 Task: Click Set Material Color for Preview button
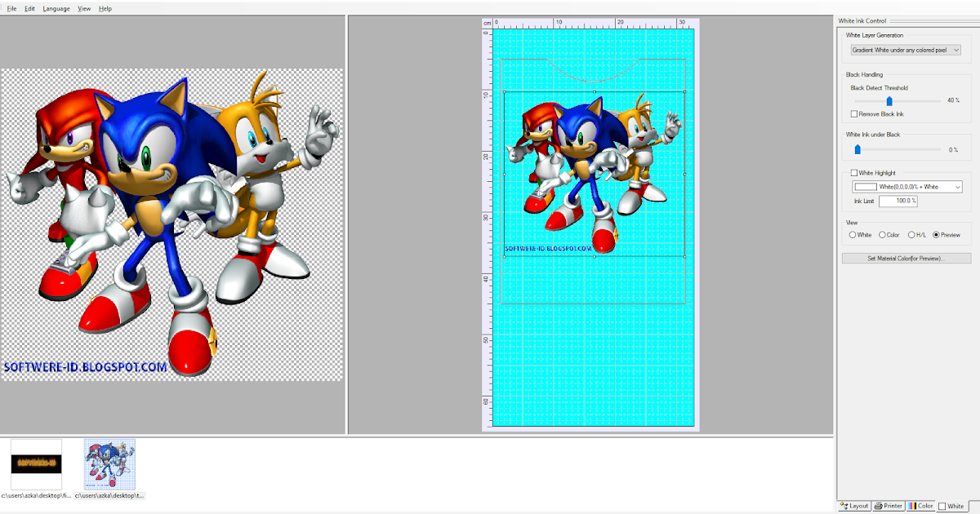click(906, 258)
